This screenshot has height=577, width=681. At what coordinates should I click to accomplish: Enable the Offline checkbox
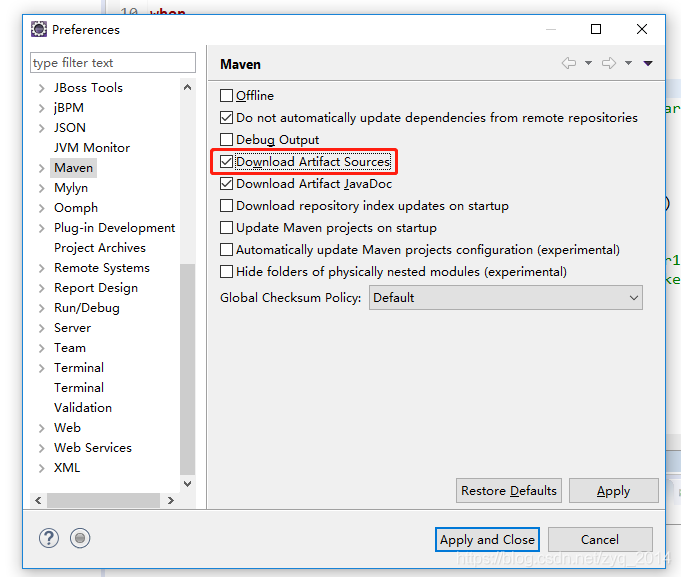(226, 96)
